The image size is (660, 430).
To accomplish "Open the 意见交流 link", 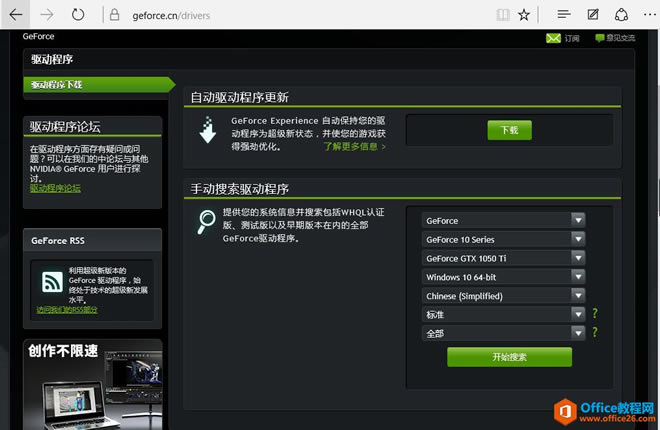I will pyautogui.click(x=620, y=38).
